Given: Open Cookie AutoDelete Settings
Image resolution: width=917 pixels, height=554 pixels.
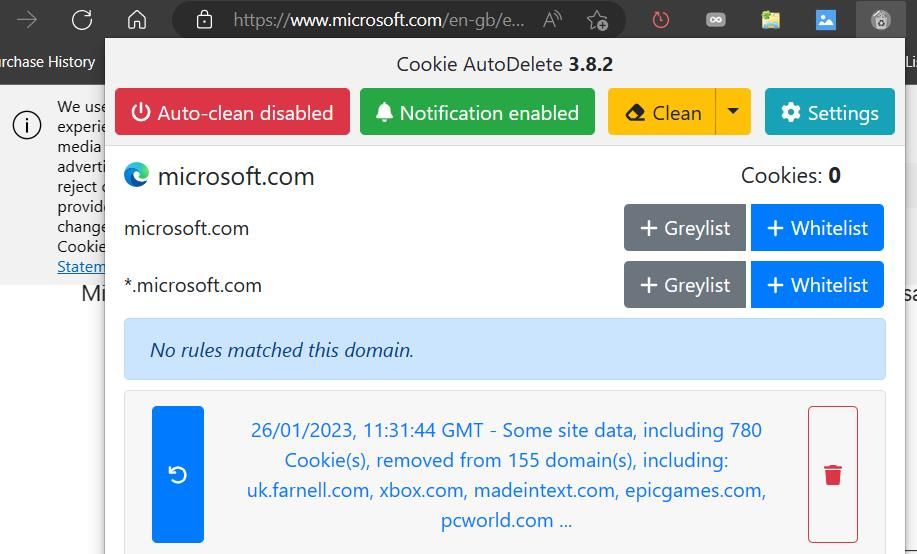Looking at the screenshot, I should click(x=829, y=112).
